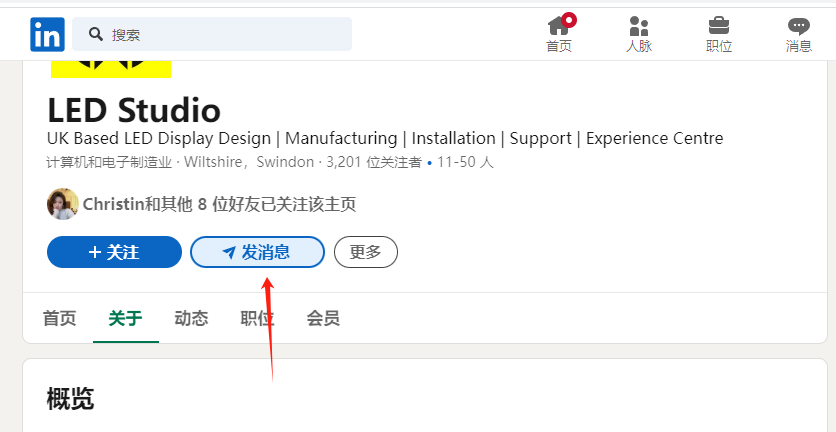This screenshot has height=432, width=836.
Task: Follow LED Studio with 关注 button
Action: click(115, 252)
